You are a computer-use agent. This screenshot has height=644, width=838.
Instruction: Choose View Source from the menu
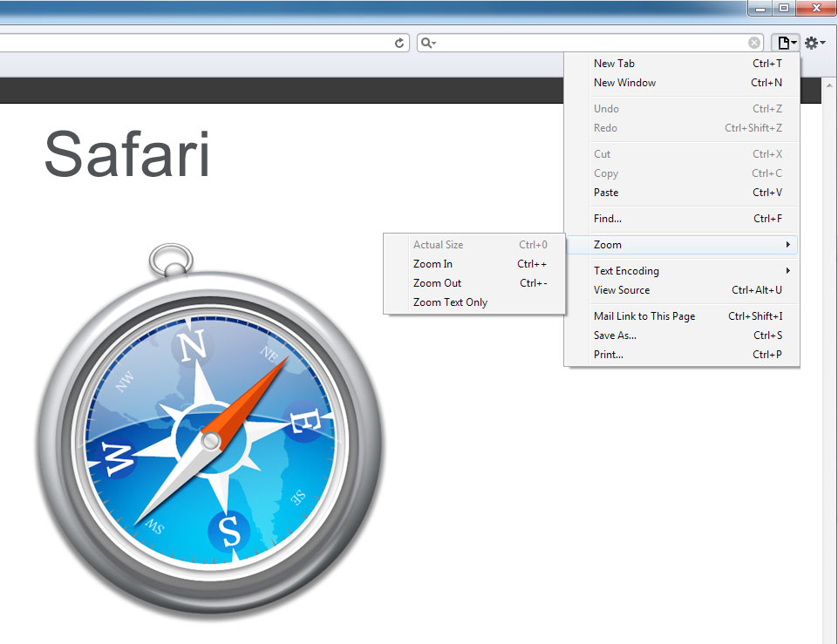click(682, 290)
